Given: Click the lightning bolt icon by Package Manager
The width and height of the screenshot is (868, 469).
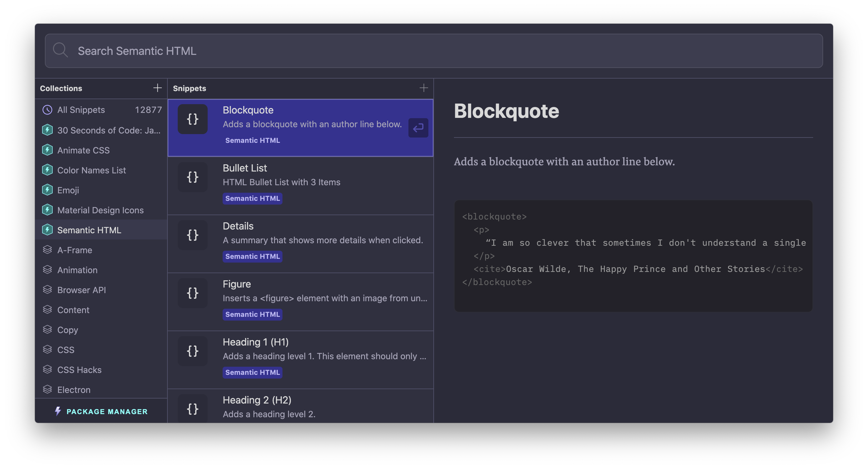Looking at the screenshot, I should click(58, 411).
